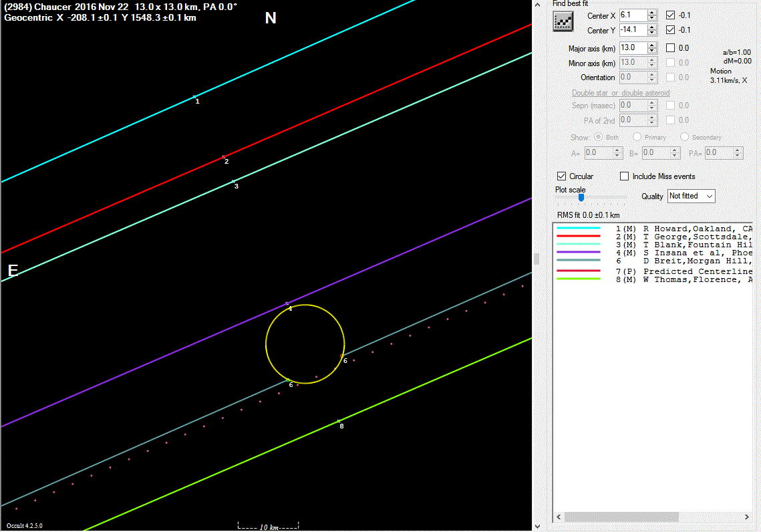Screen dimensions: 761x532
Task: Click the Center Y input field
Action: [x=633, y=29]
